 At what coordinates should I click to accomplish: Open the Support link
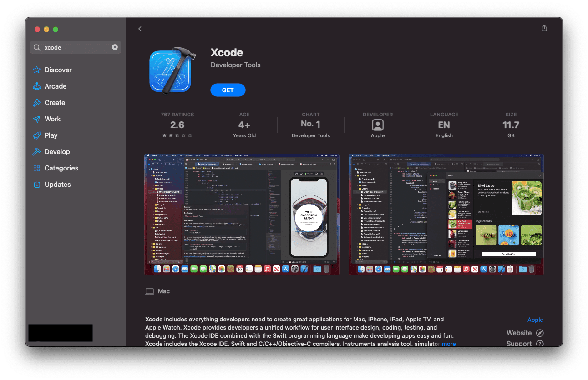pos(519,344)
